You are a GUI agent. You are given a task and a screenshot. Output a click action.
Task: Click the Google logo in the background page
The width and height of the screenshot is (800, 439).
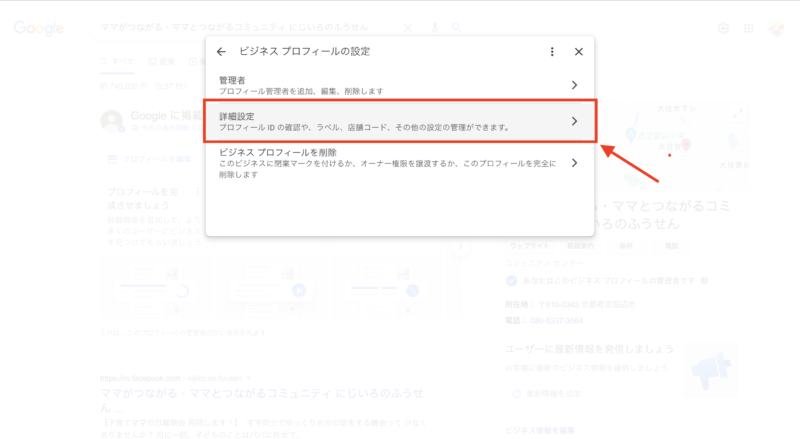[x=39, y=28]
